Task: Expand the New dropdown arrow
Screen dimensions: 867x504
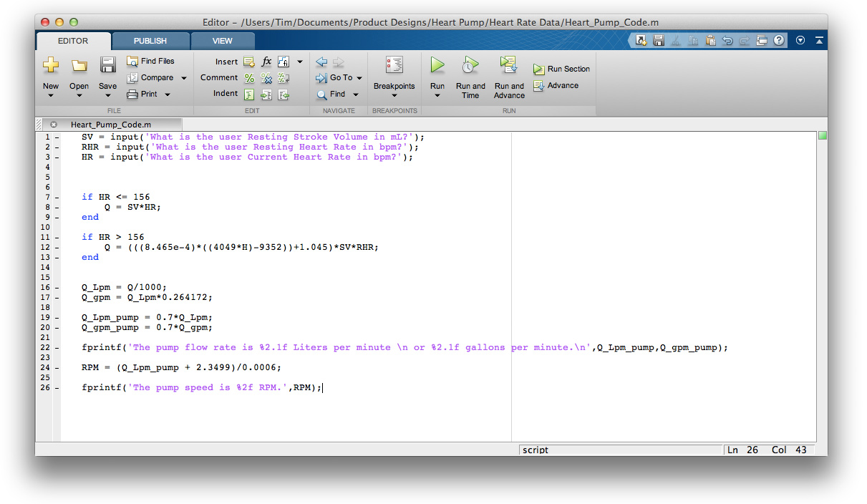Action: 51,95
